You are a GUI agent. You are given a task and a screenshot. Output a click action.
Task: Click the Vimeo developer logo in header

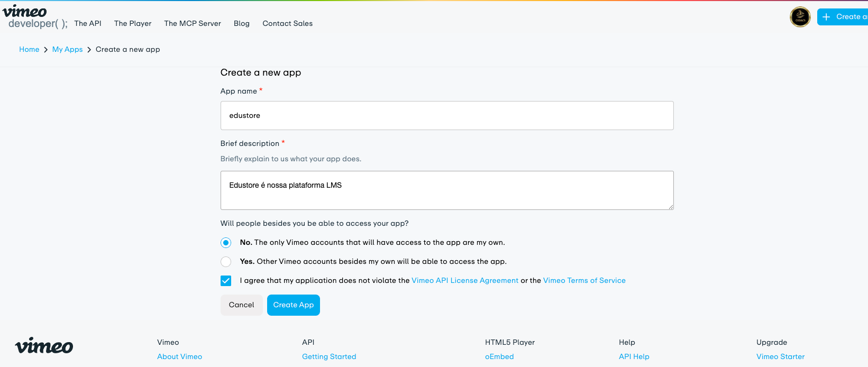[x=34, y=17]
